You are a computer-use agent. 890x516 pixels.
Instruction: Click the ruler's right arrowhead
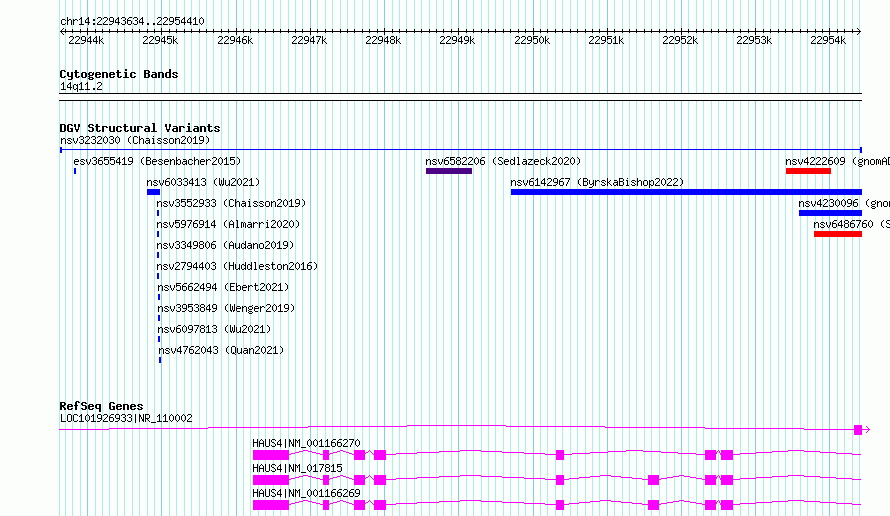(859, 32)
